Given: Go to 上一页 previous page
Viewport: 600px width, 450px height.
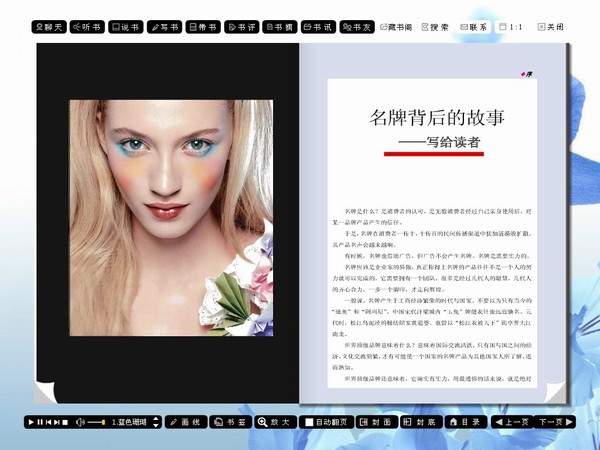Looking at the screenshot, I should pos(512,422).
